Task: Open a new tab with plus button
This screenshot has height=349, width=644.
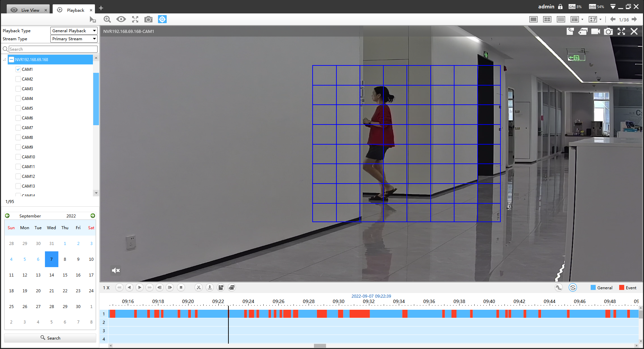Action: pyautogui.click(x=101, y=8)
